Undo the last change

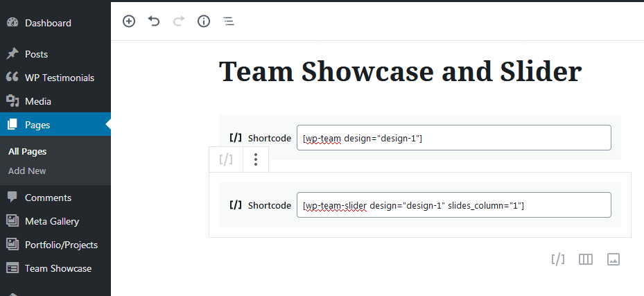tap(154, 21)
